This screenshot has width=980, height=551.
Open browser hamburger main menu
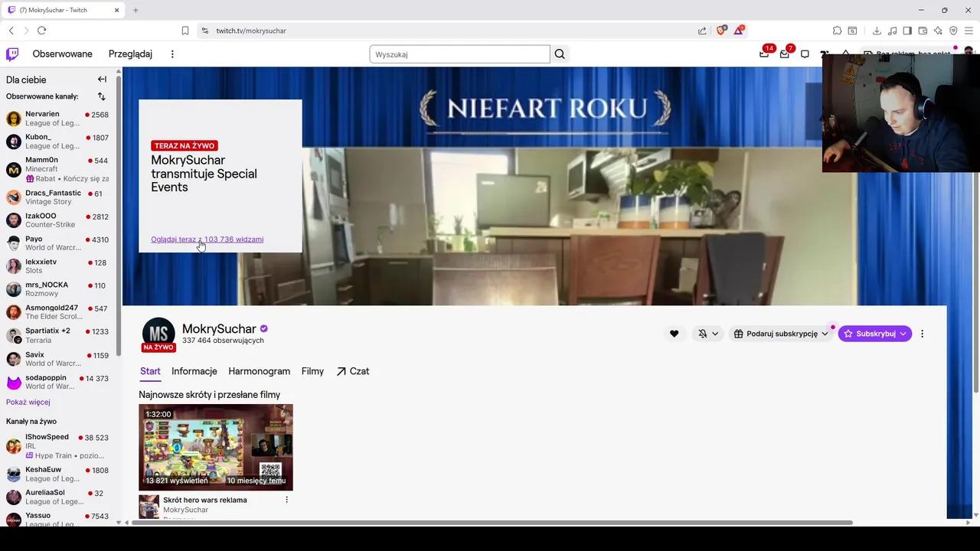pyautogui.click(x=969, y=31)
